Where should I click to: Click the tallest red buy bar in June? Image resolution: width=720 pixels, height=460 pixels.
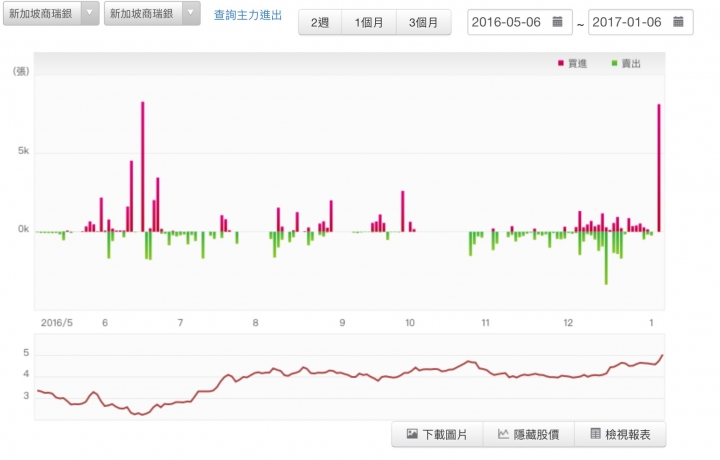[143, 167]
